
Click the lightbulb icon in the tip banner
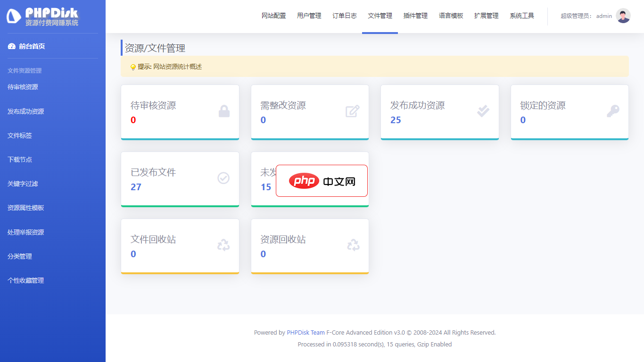tap(133, 67)
